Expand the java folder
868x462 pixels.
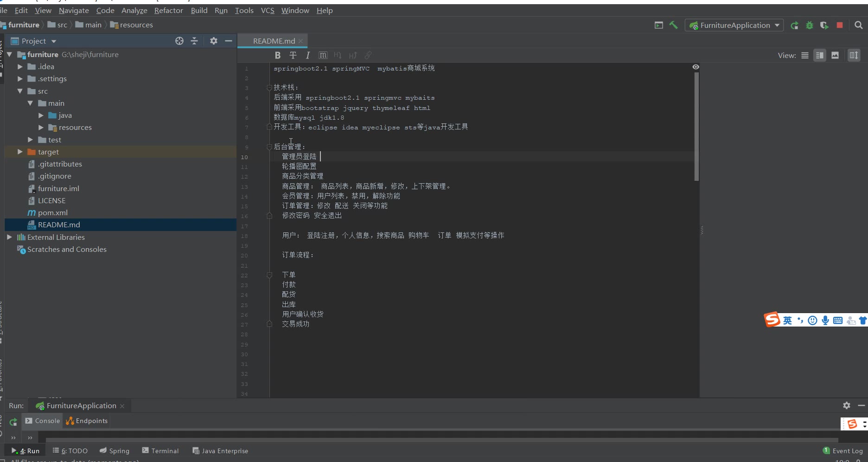click(41, 115)
